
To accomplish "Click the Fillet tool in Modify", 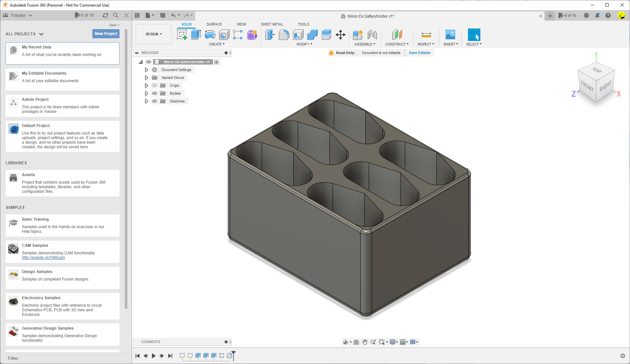I will tap(284, 35).
